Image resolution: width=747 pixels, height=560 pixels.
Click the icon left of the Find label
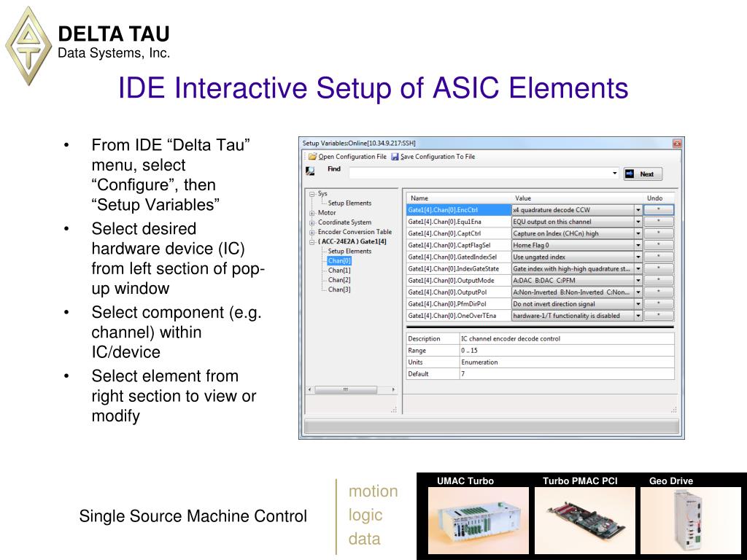(x=310, y=171)
